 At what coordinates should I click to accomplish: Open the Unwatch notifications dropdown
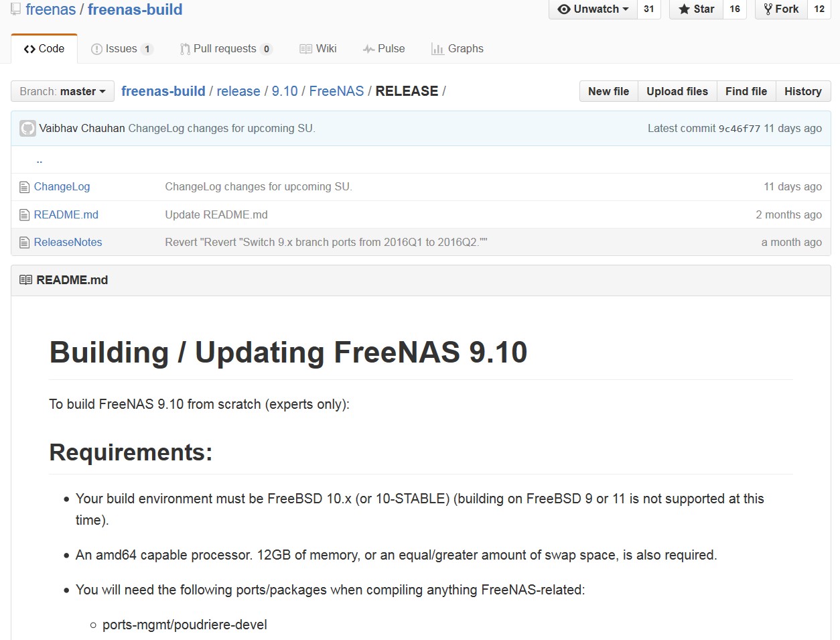(593, 9)
